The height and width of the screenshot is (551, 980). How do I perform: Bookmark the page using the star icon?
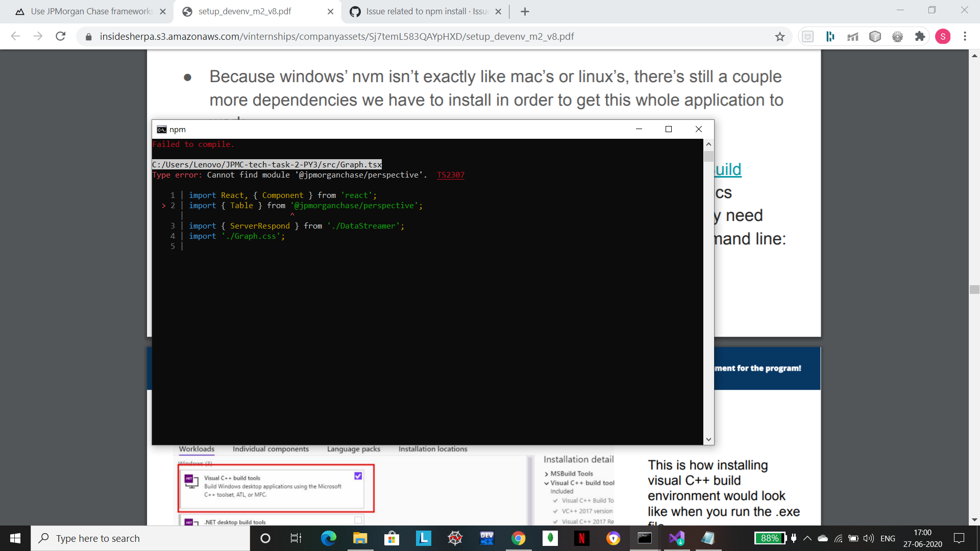[779, 36]
